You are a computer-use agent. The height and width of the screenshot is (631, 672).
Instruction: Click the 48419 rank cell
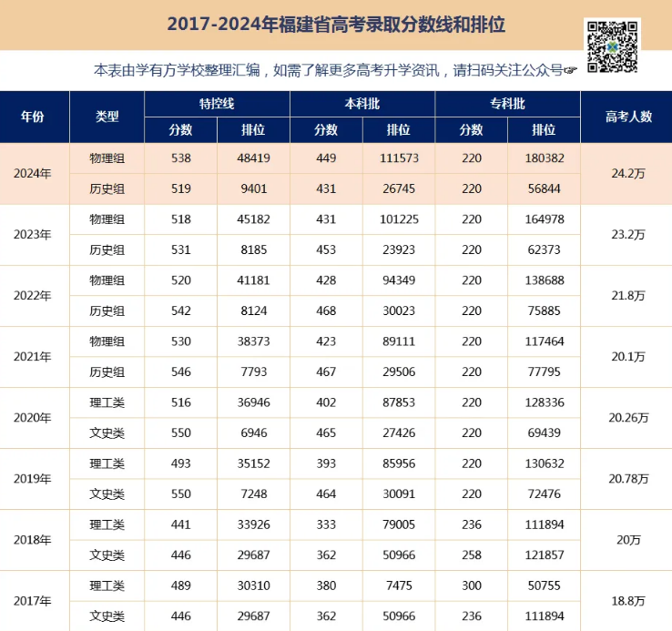coord(254,158)
